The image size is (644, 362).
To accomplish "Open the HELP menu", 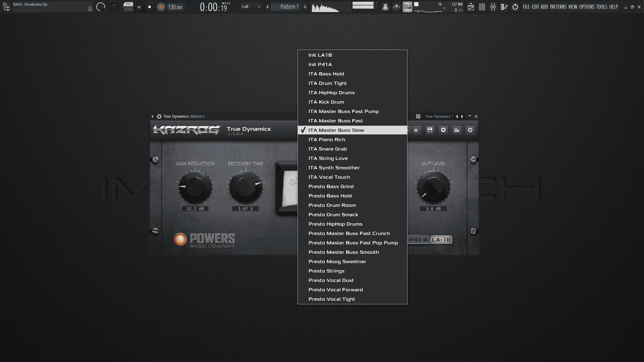I will tap(614, 7).
